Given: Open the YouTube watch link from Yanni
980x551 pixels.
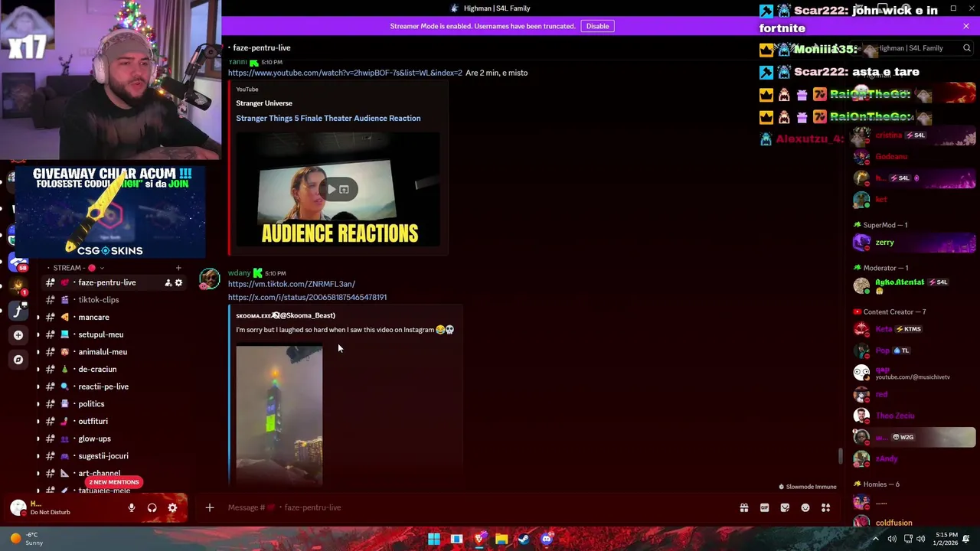Looking at the screenshot, I should coord(345,73).
